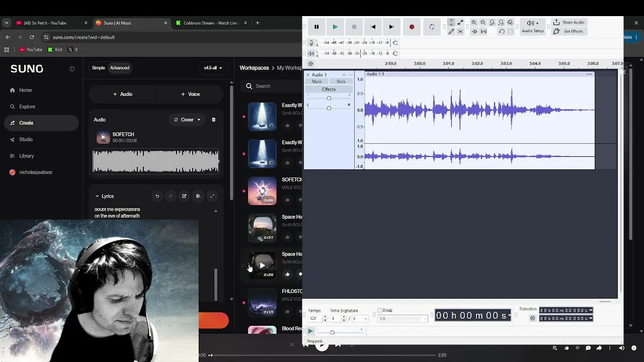Solo the Audio 1 track

pos(341,81)
